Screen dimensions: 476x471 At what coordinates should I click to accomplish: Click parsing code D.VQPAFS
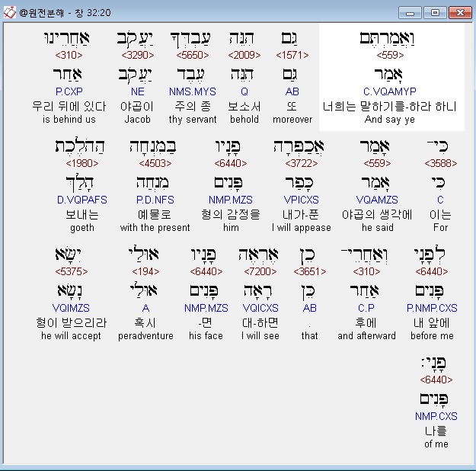82,200
